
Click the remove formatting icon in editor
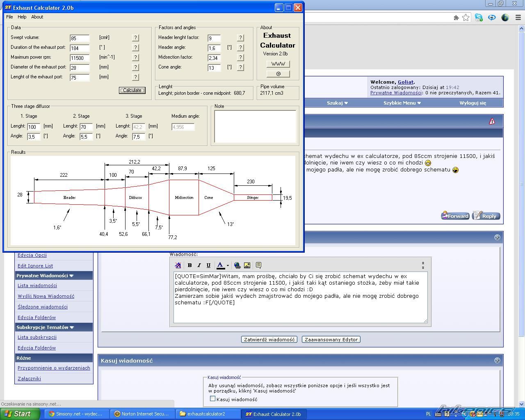(x=178, y=265)
